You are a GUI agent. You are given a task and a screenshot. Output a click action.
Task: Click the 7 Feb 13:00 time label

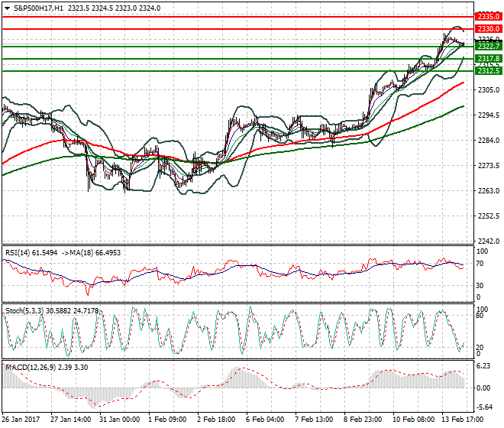(314, 420)
